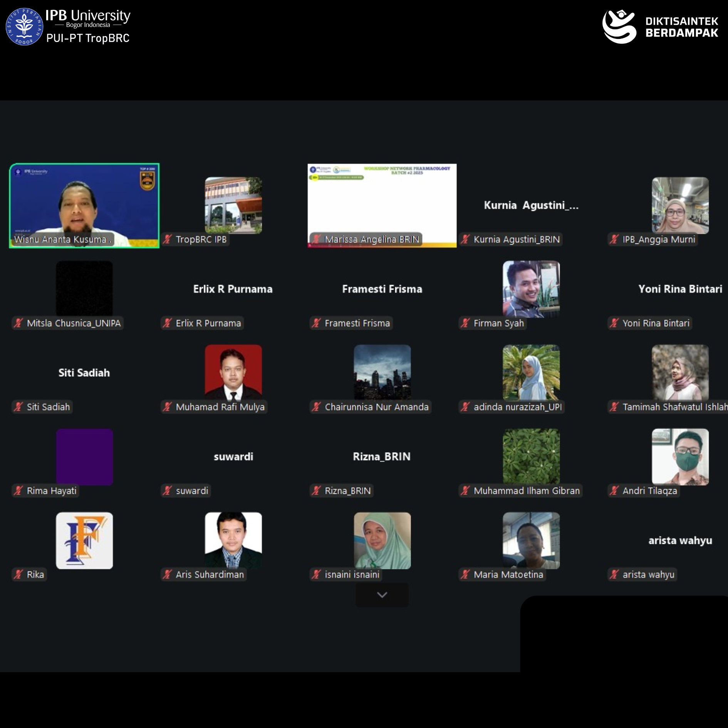Click the Rizna_BRIN participant tile
Image resolution: width=728 pixels, height=728 pixels.
382,456
